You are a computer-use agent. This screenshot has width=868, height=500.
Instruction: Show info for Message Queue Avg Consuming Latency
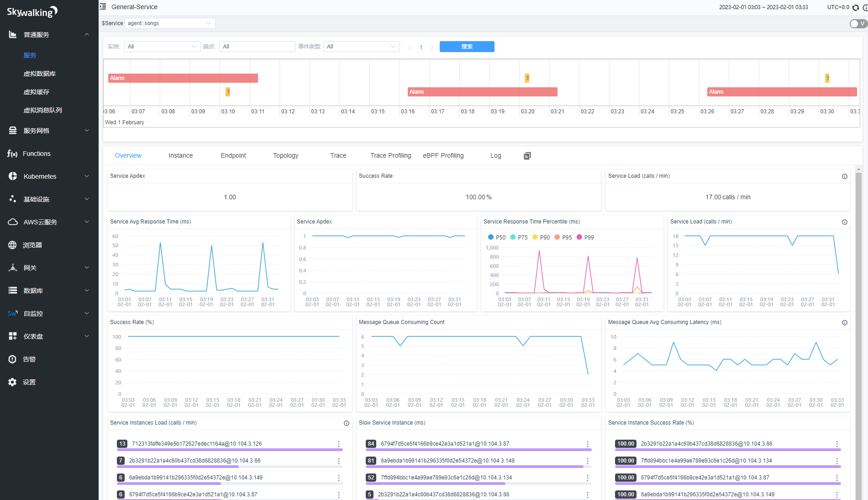coord(845,323)
